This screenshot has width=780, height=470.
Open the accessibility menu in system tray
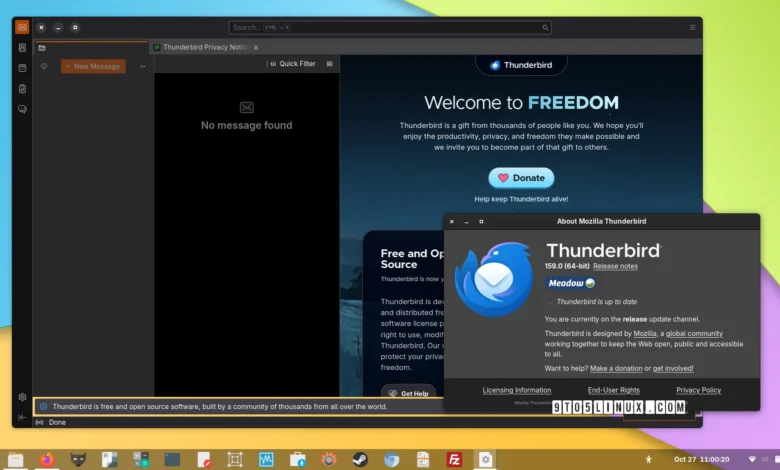tap(649, 460)
